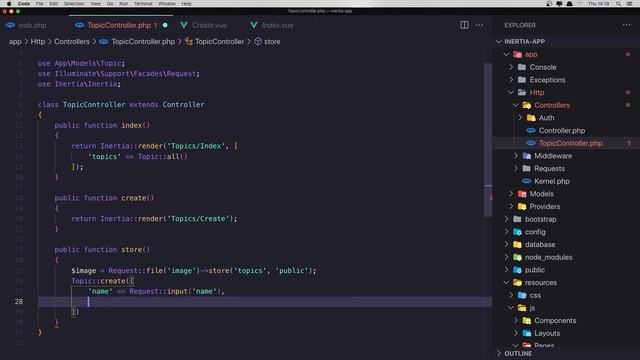
Task: Click the public folder icon
Action: pyautogui.click(x=518, y=270)
